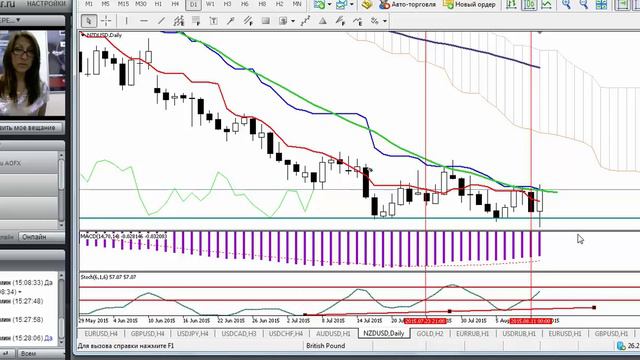This screenshot has height=360, width=640.
Task: Toggle chart auto-scroll icon
Action: [x=622, y=5]
